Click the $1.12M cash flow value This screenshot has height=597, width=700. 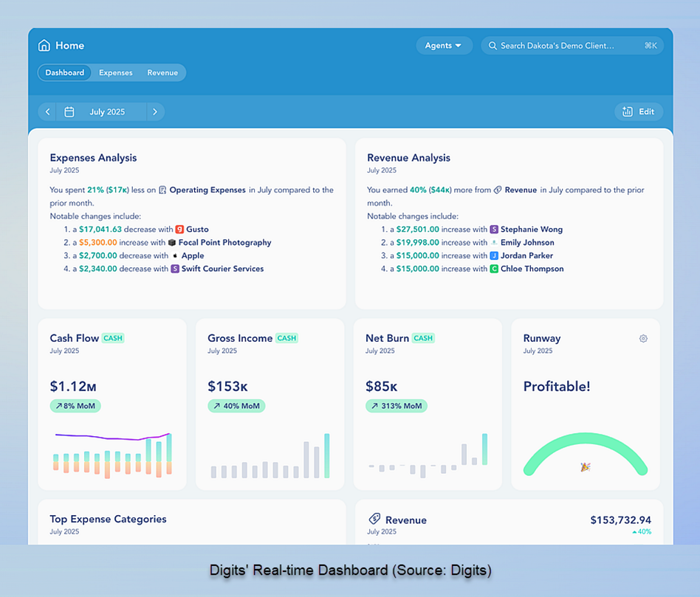coord(73,387)
